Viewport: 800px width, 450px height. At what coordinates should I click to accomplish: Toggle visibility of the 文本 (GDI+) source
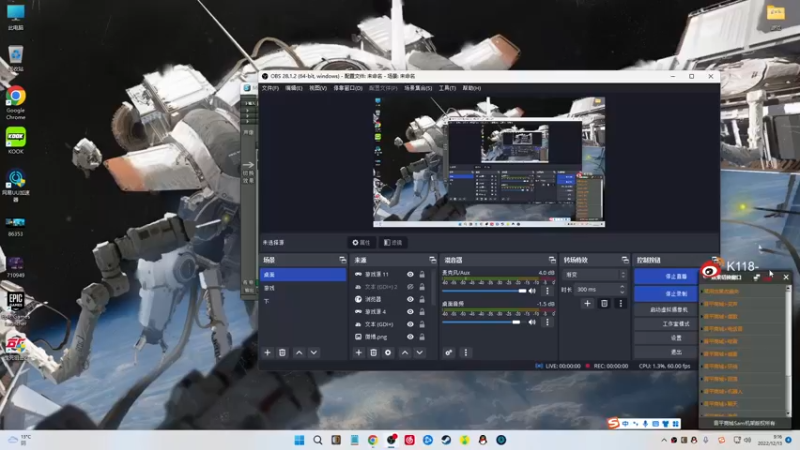click(410, 324)
